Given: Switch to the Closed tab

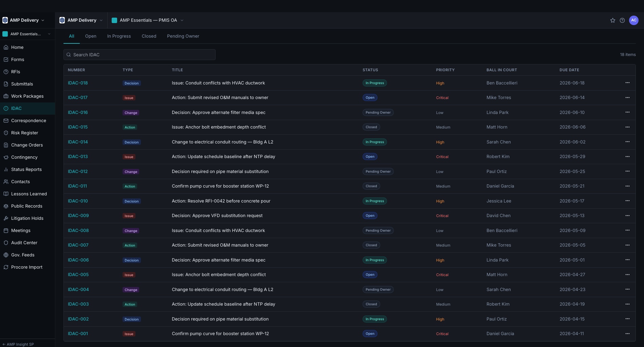Looking at the screenshot, I should (149, 36).
